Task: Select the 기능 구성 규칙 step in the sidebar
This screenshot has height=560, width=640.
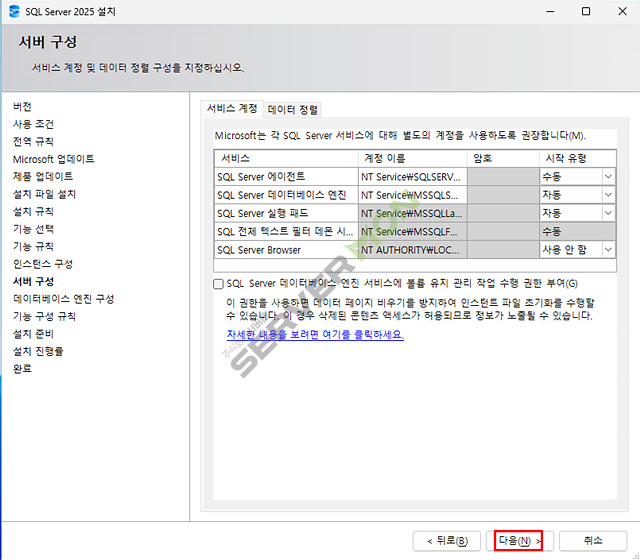Action: [x=44, y=316]
